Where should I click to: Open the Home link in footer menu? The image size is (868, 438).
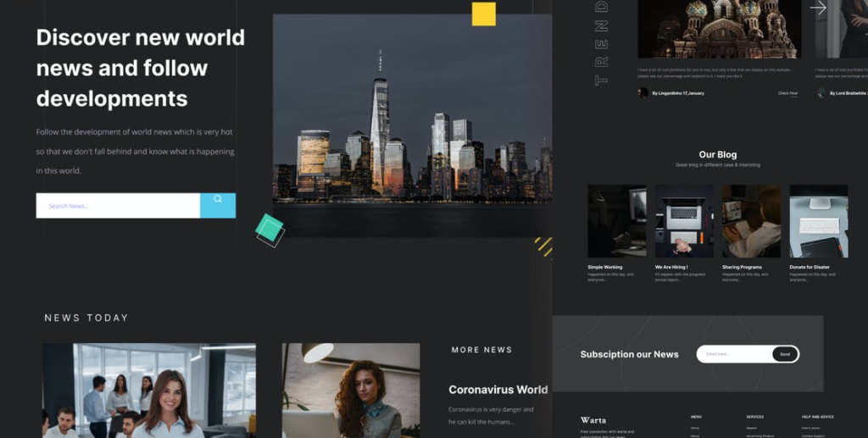pyautogui.click(x=695, y=428)
